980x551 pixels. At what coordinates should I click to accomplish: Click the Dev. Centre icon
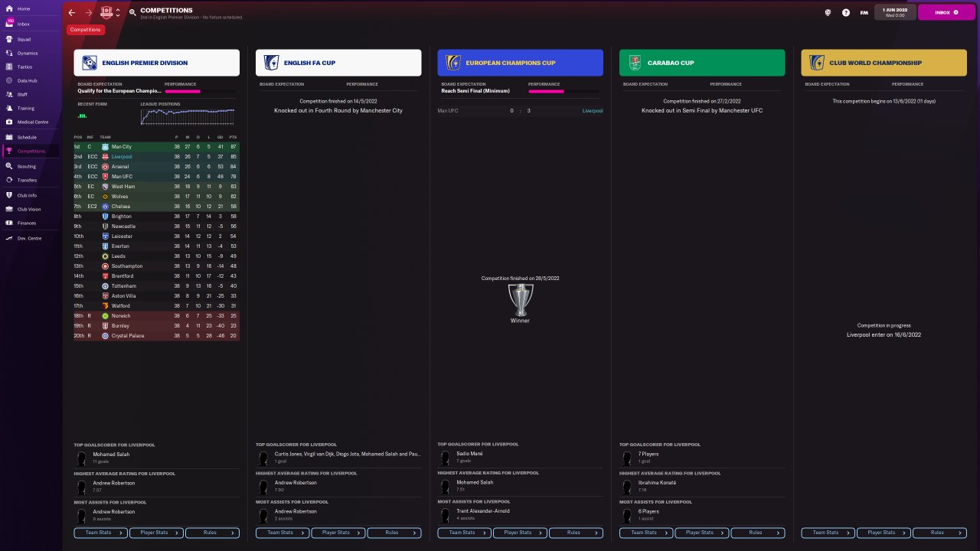[x=9, y=238]
